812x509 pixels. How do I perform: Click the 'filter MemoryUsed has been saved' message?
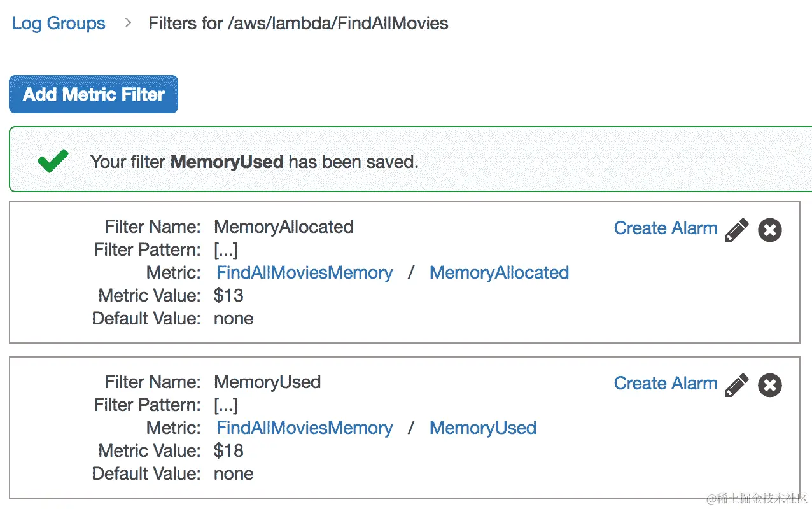255,162
